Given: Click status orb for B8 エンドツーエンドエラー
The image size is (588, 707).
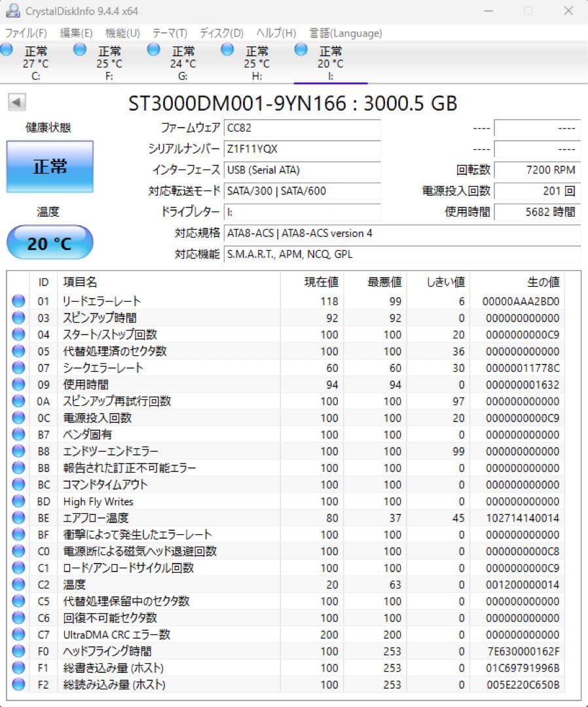Looking at the screenshot, I should (x=18, y=451).
